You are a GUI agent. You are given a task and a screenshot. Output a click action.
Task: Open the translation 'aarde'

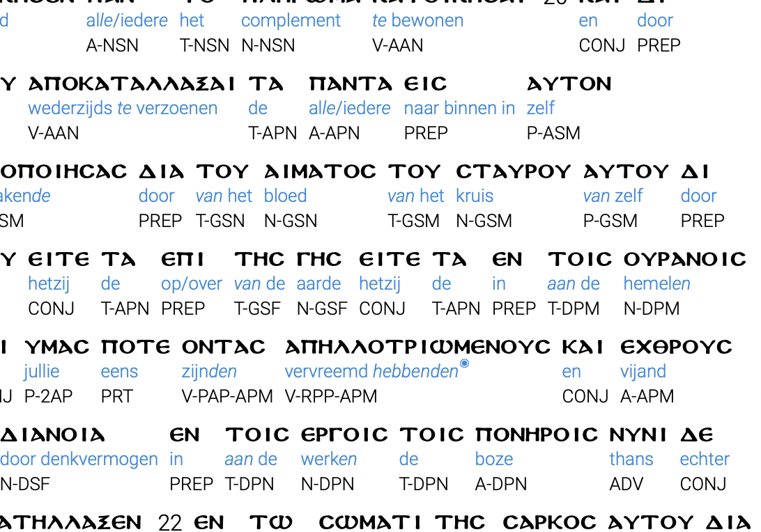[318, 284]
